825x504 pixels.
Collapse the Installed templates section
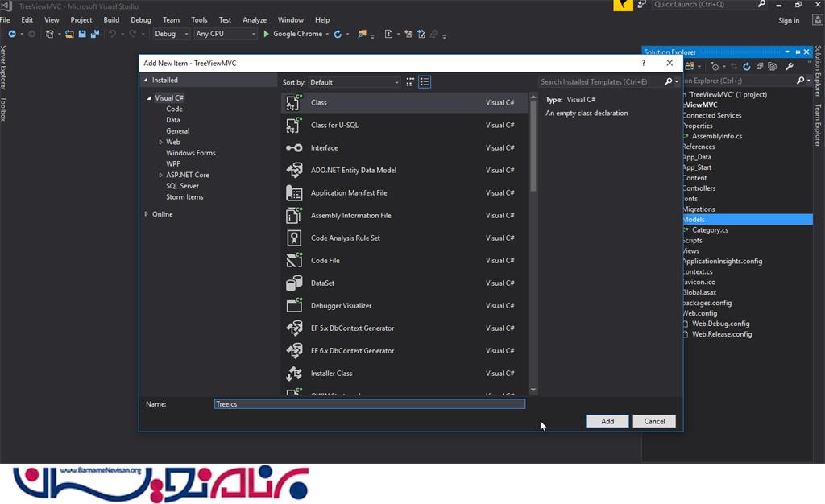pyautogui.click(x=146, y=80)
